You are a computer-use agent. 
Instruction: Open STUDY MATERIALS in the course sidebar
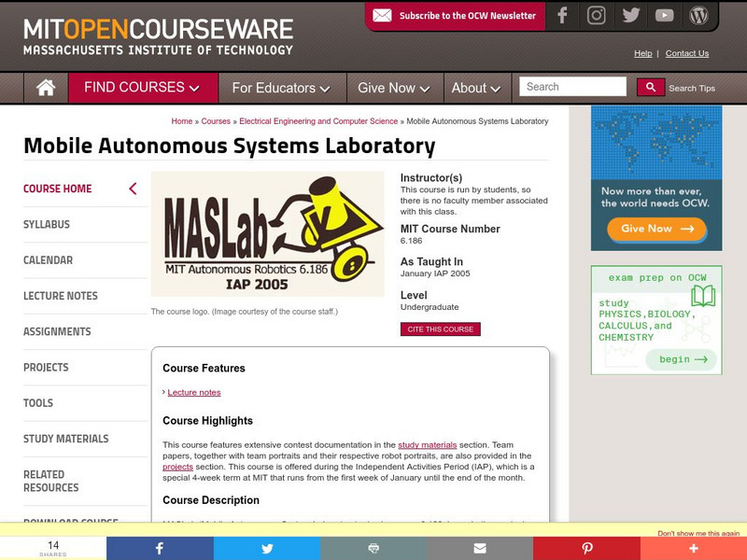[x=66, y=439]
